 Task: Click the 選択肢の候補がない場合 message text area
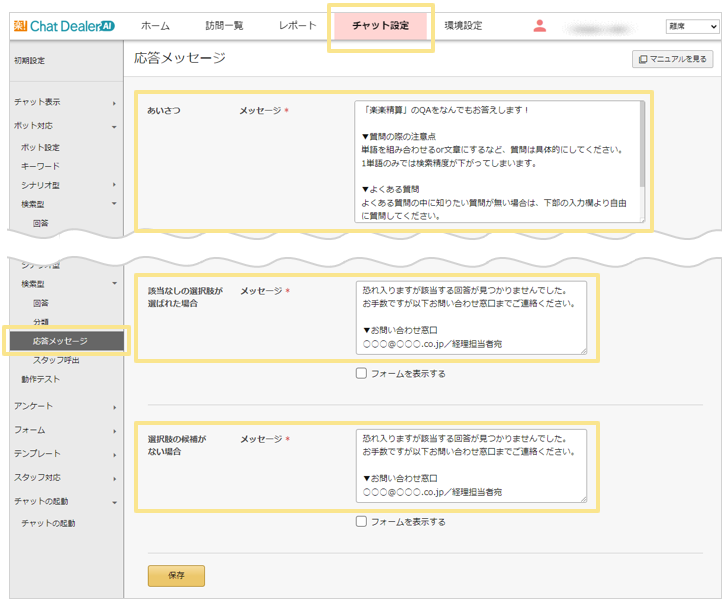click(471, 465)
